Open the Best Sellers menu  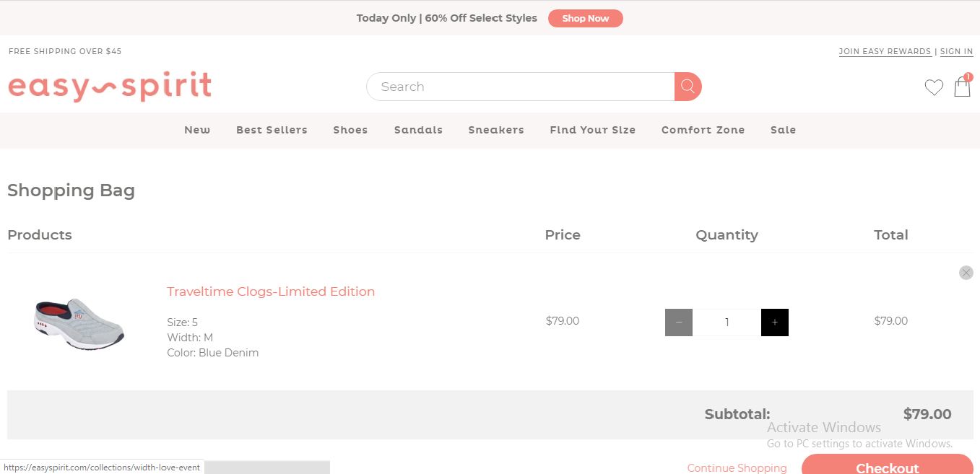point(272,130)
